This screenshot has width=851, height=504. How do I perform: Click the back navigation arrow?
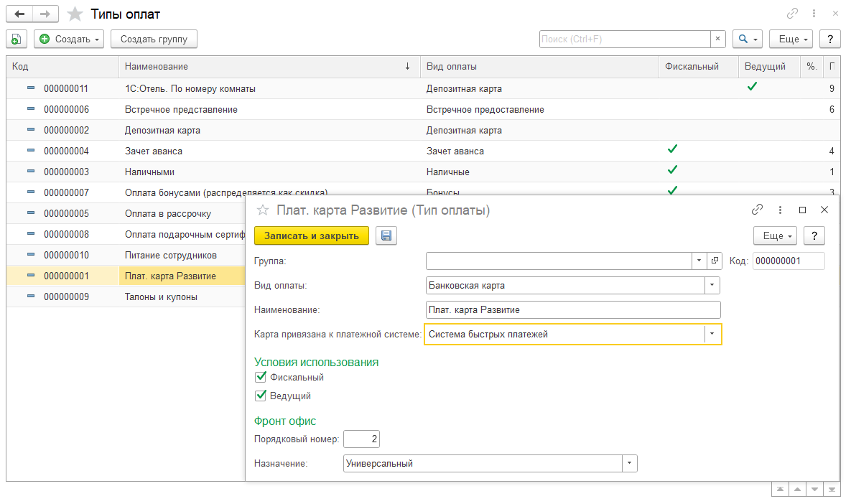point(19,14)
